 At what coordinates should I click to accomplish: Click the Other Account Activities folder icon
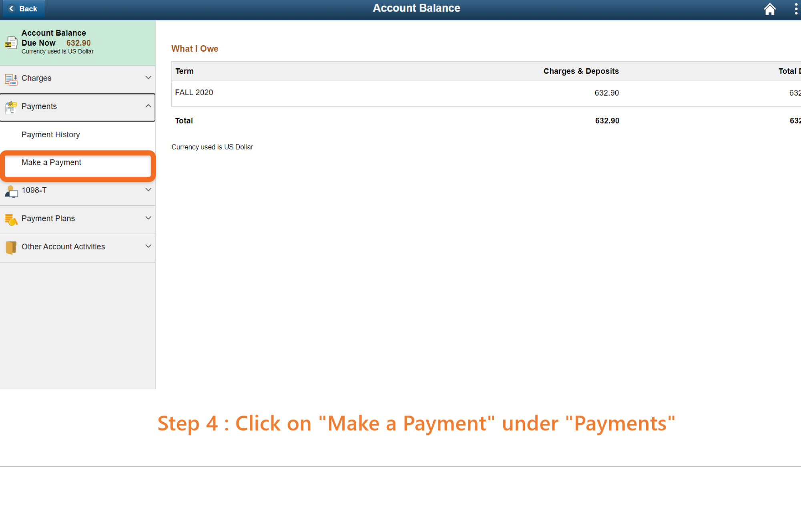point(11,247)
